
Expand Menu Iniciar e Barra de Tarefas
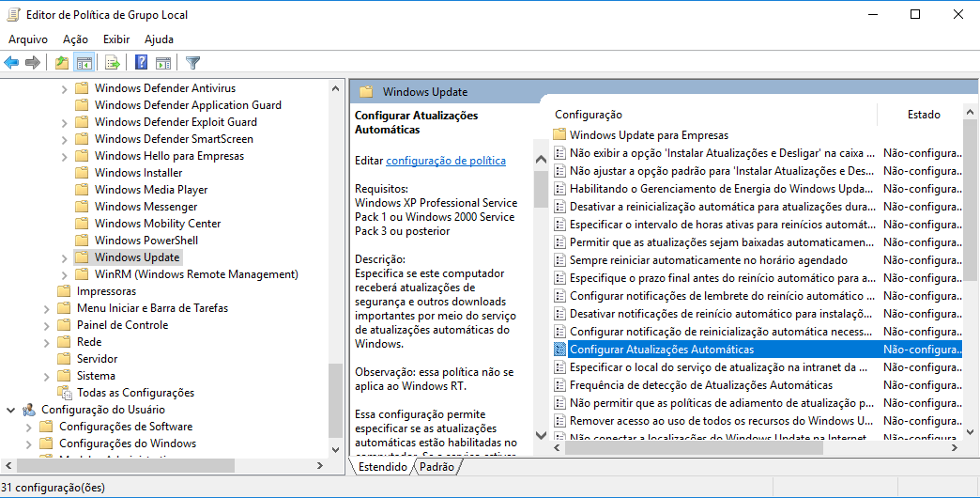pyautogui.click(x=46, y=308)
